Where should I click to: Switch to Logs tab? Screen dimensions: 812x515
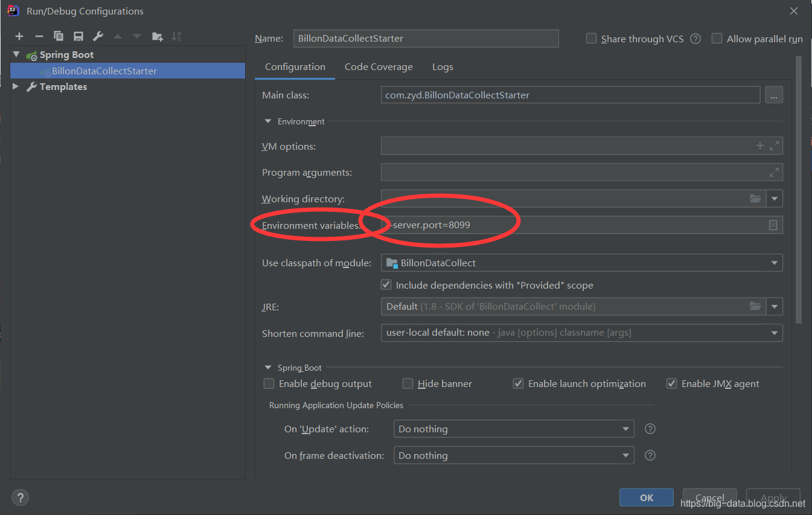point(443,67)
